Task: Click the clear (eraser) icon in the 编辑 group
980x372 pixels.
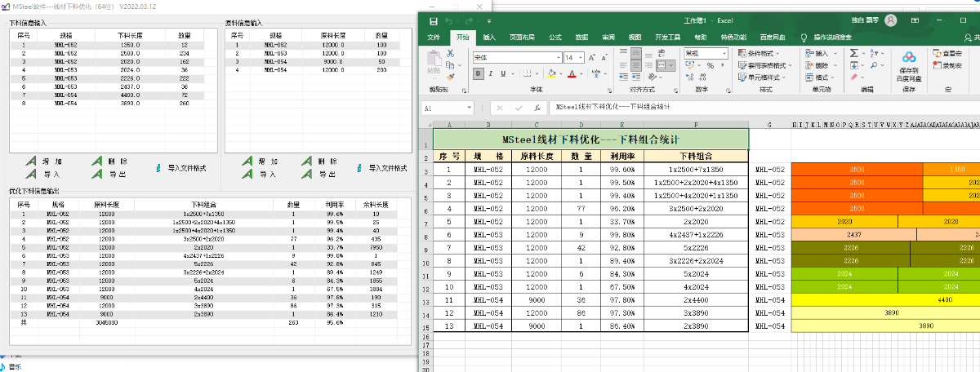Action: (x=854, y=76)
